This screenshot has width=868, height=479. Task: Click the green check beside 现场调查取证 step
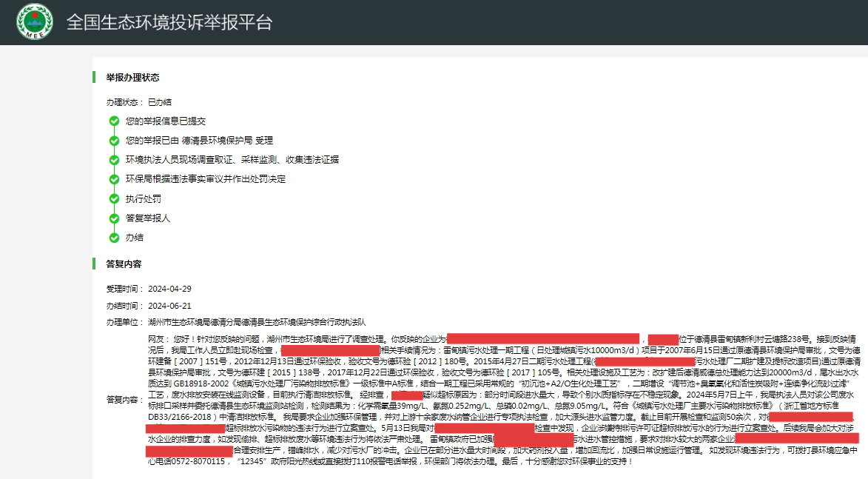[x=114, y=160]
